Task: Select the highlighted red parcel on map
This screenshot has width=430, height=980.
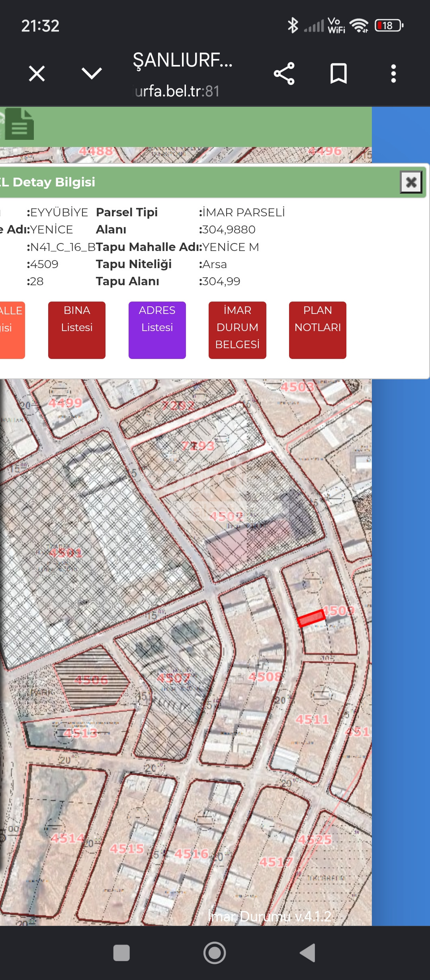Action: click(x=311, y=618)
